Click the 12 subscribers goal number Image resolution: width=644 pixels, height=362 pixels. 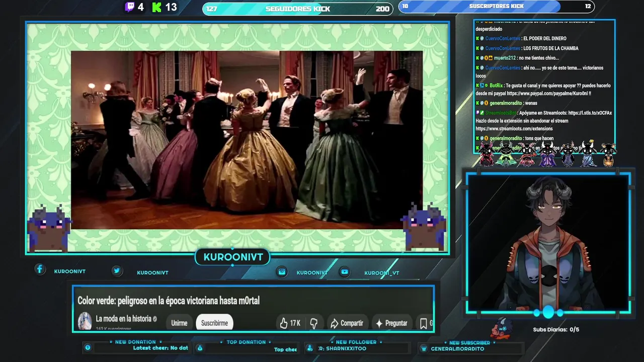click(588, 7)
